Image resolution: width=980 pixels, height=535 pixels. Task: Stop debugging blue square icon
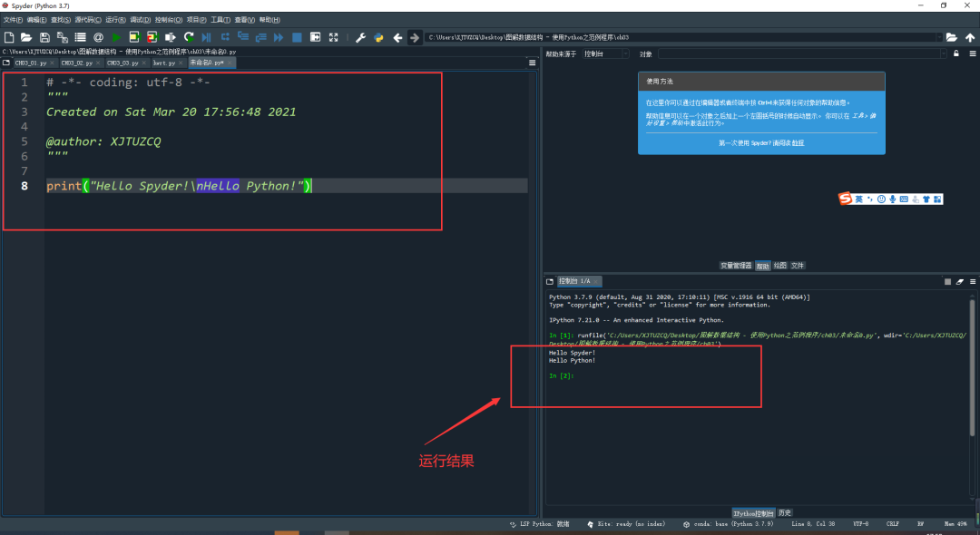[x=297, y=37]
